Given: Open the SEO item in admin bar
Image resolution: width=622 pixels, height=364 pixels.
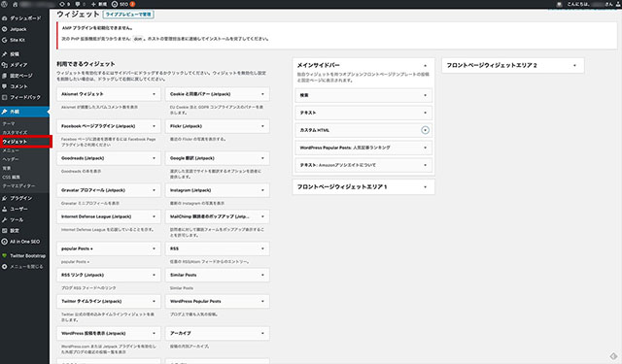Looking at the screenshot, I should (x=123, y=4).
